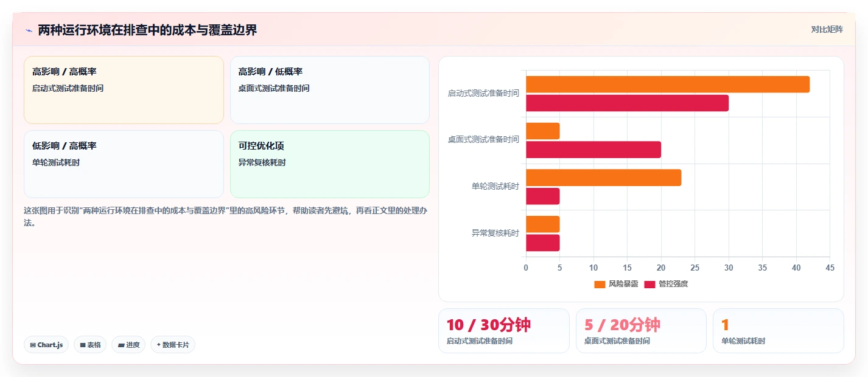Click the red 管控强度 legend swatch
The width and height of the screenshot is (868, 377).
(649, 284)
